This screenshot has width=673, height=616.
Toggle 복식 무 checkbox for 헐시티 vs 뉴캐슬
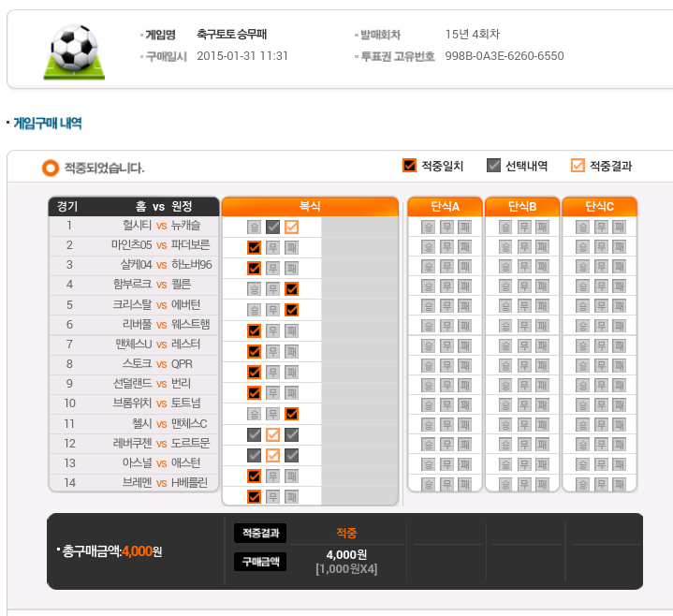272,227
